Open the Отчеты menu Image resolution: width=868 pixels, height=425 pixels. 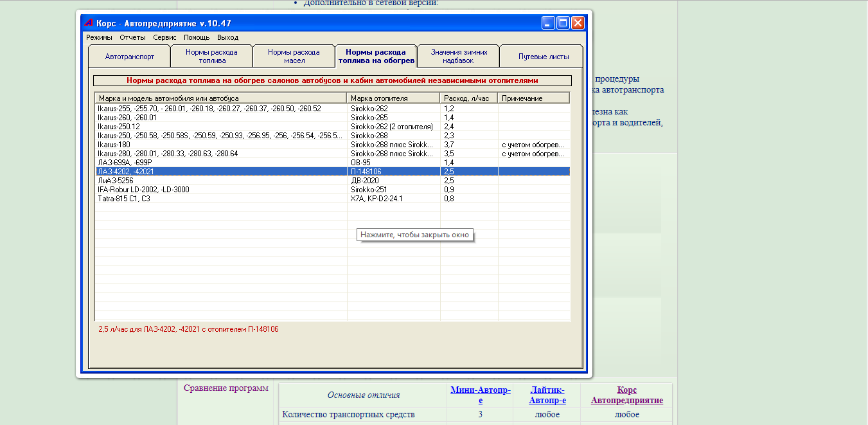(132, 37)
